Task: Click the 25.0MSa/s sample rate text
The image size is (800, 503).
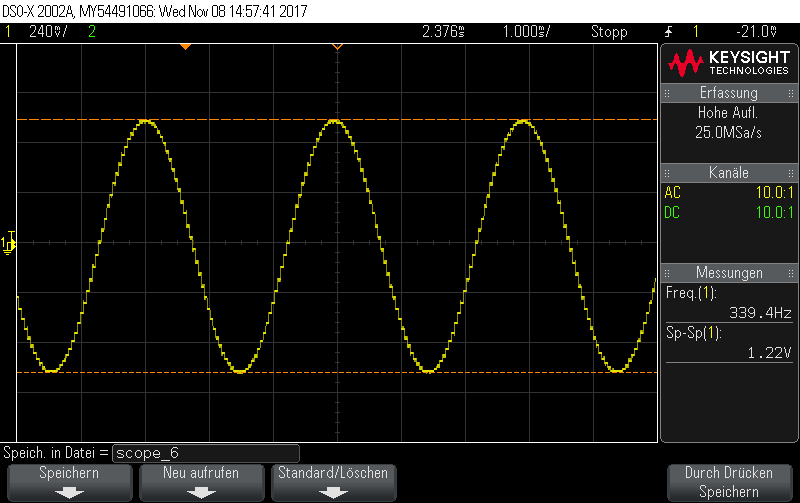Action: point(728,133)
